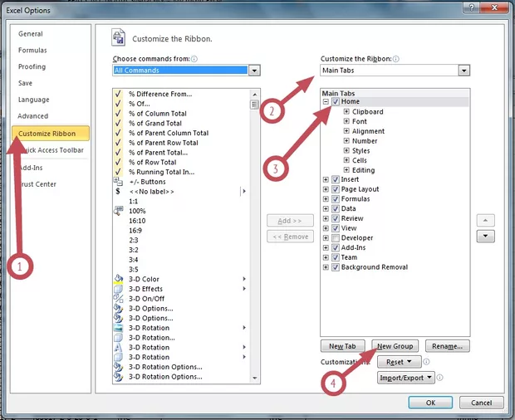Screen dimensions: 515x420
Task: Click the commands list scrollbar thumb
Action: pyautogui.click(x=254, y=105)
